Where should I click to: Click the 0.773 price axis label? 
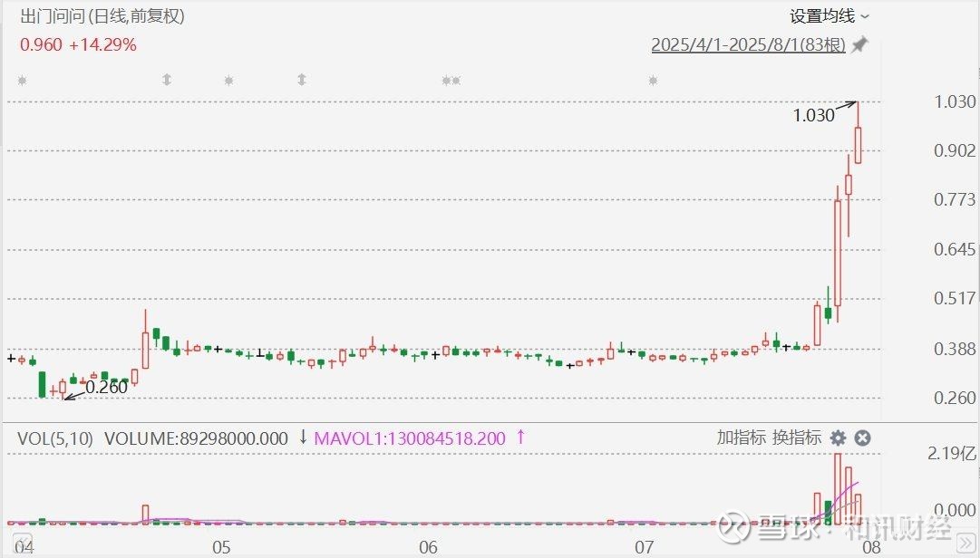955,199
